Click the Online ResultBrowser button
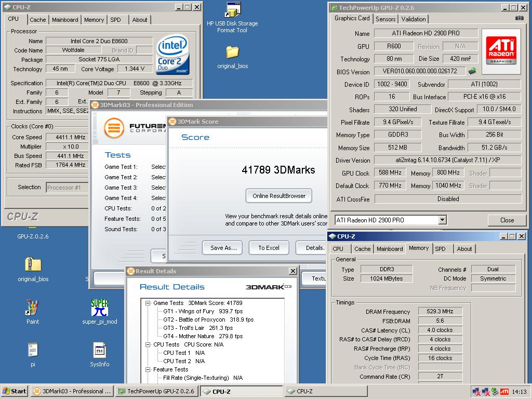 point(279,196)
